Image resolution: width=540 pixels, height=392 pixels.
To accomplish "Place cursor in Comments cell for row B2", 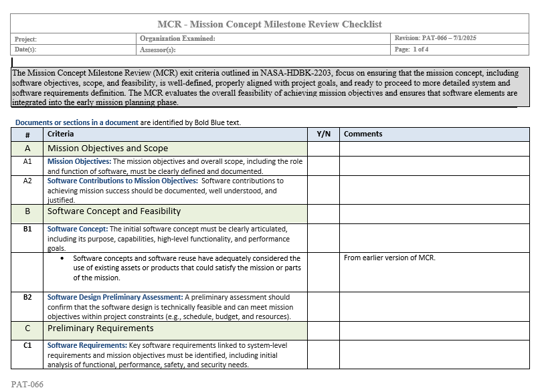I will [x=434, y=306].
